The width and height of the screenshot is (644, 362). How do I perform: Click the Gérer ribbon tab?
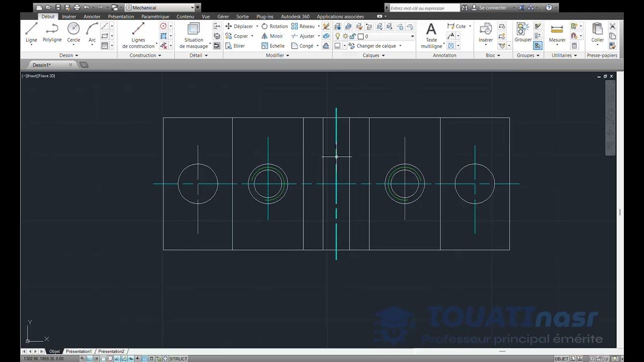click(x=223, y=17)
